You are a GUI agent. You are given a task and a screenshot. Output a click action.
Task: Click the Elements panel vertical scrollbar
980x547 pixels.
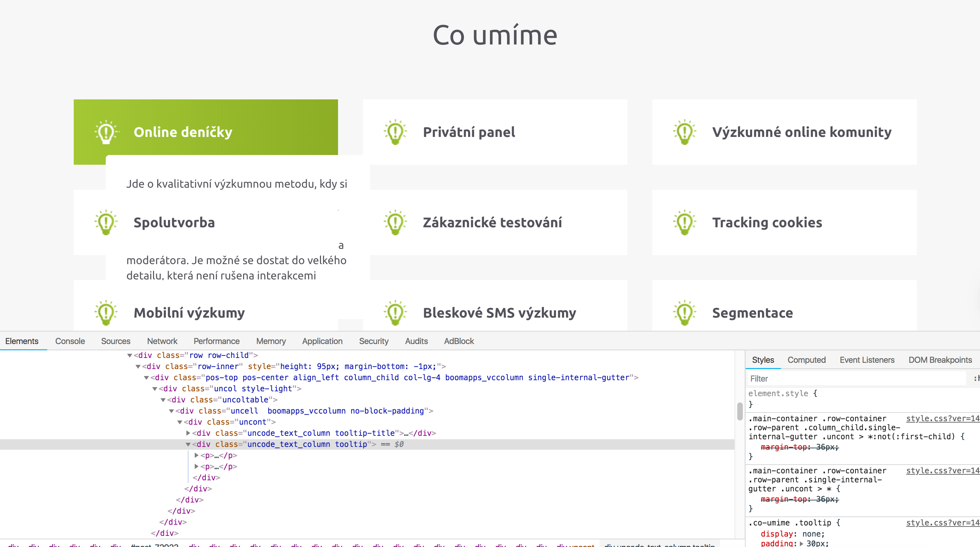(x=740, y=412)
